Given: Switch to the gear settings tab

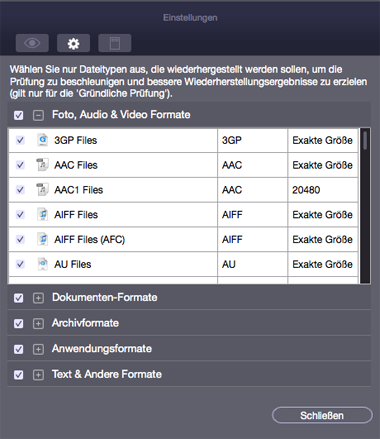Looking at the screenshot, I should [73, 43].
